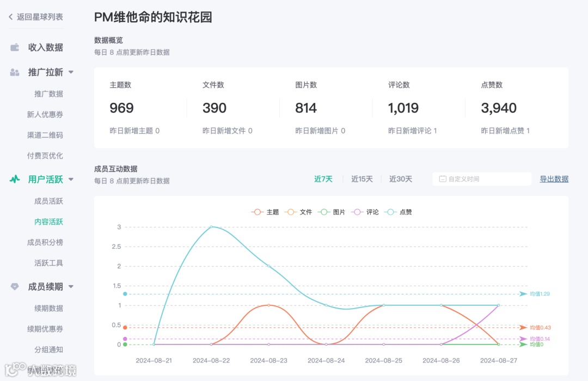Screen dimensions: 588x381
Task: Click the orange 主题 color dot in legend
Action: [256, 212]
